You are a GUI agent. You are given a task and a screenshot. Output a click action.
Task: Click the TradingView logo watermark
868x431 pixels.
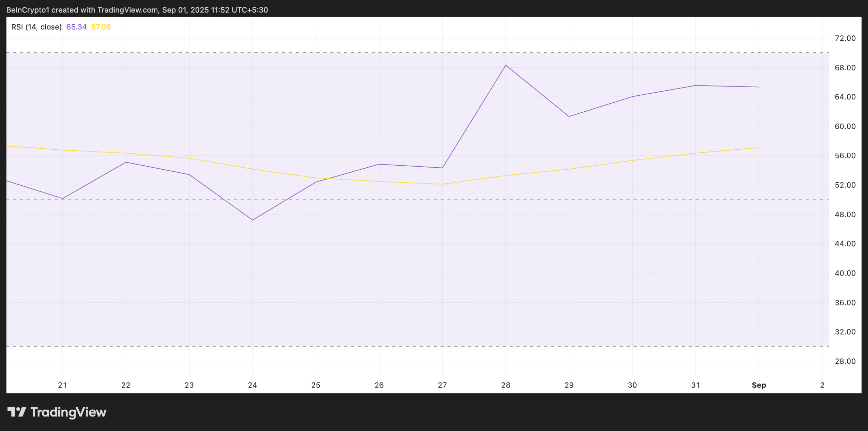point(58,412)
